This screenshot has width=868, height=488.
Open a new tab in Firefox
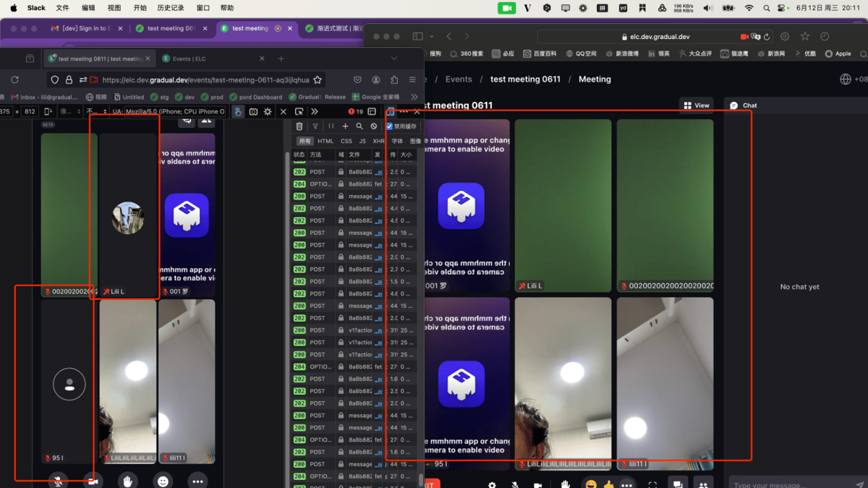pyautogui.click(x=281, y=59)
